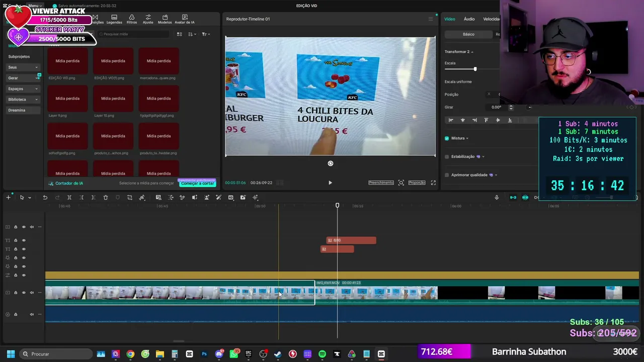Select the Layer 9.png media thumbnail
This screenshot has width=644, height=362.
67,99
